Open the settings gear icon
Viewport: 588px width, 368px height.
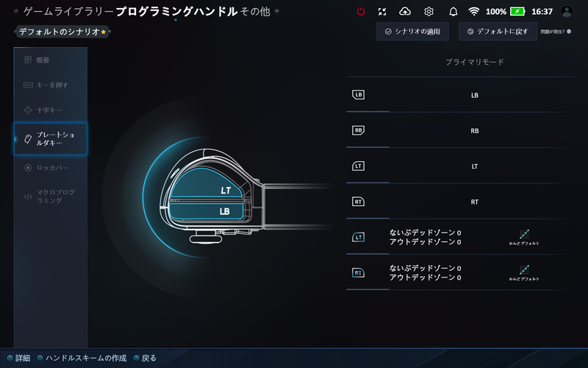click(x=429, y=12)
